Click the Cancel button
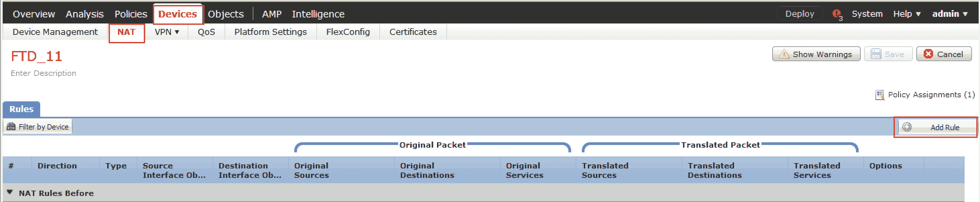 click(944, 54)
